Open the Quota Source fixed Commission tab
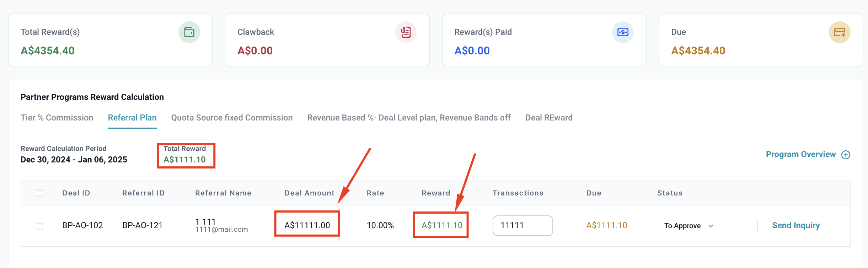 (232, 118)
